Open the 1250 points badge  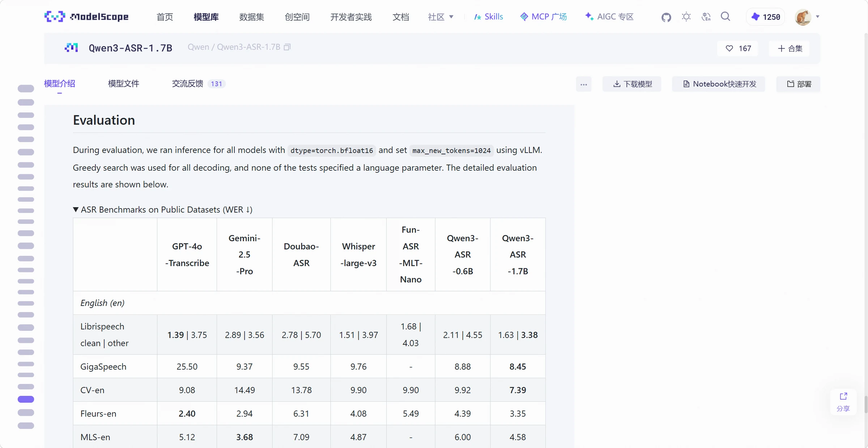[766, 17]
